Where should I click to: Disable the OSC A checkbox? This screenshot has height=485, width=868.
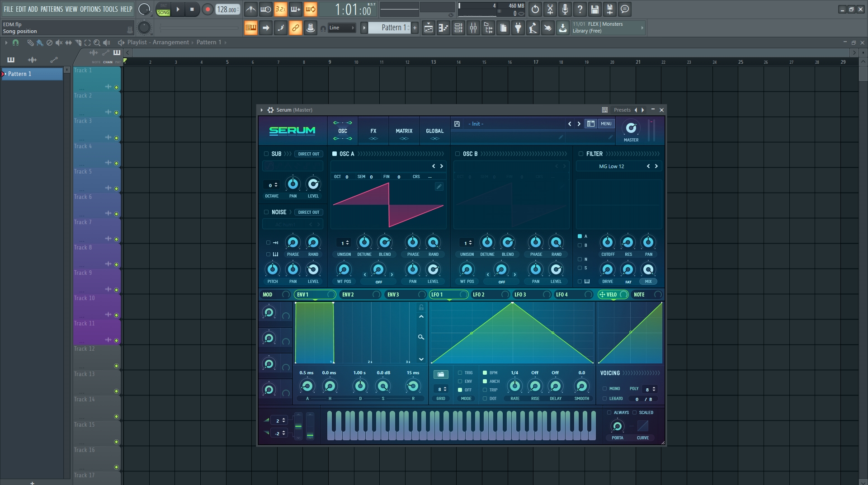pos(335,154)
